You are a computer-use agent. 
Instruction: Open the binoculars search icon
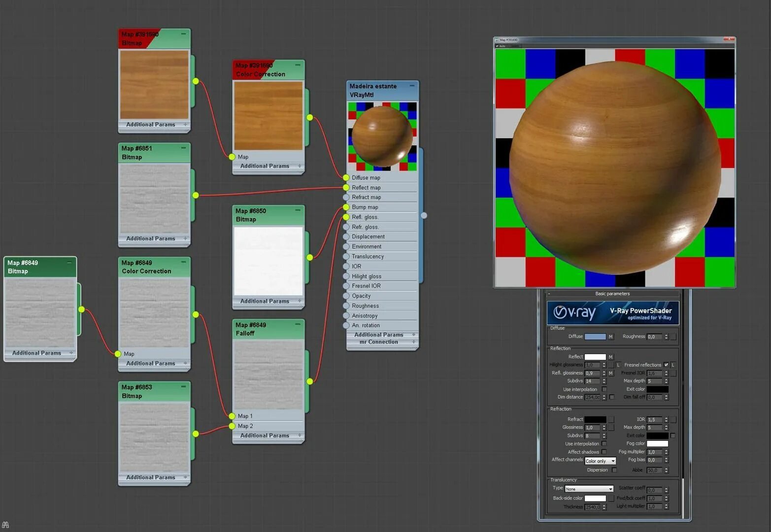point(5,525)
